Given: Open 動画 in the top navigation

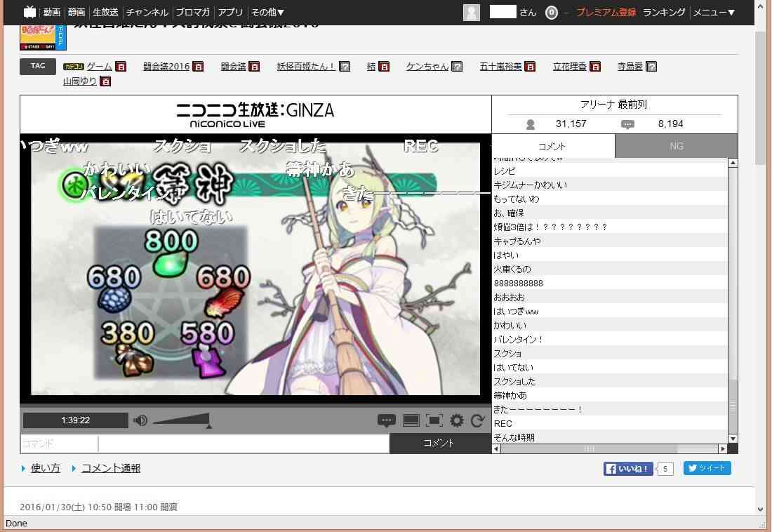Looking at the screenshot, I should click(52, 12).
